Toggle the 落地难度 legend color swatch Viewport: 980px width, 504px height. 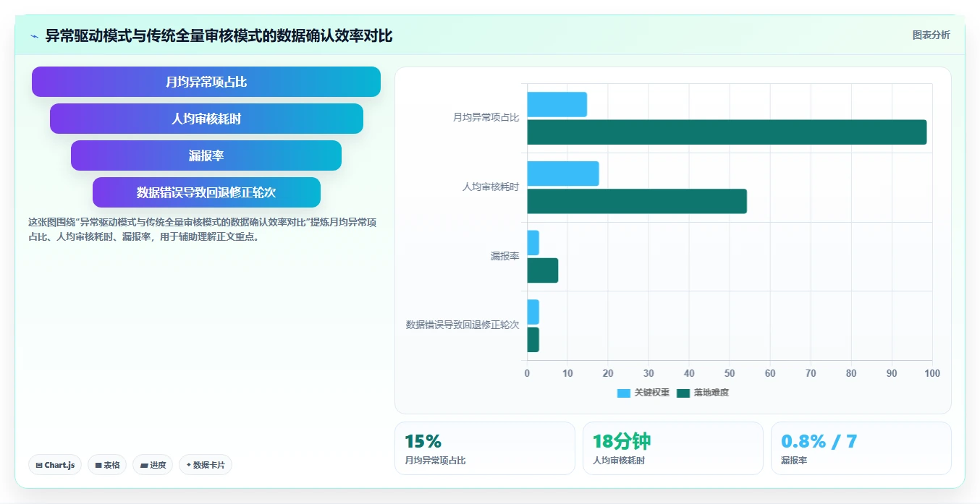pos(683,393)
